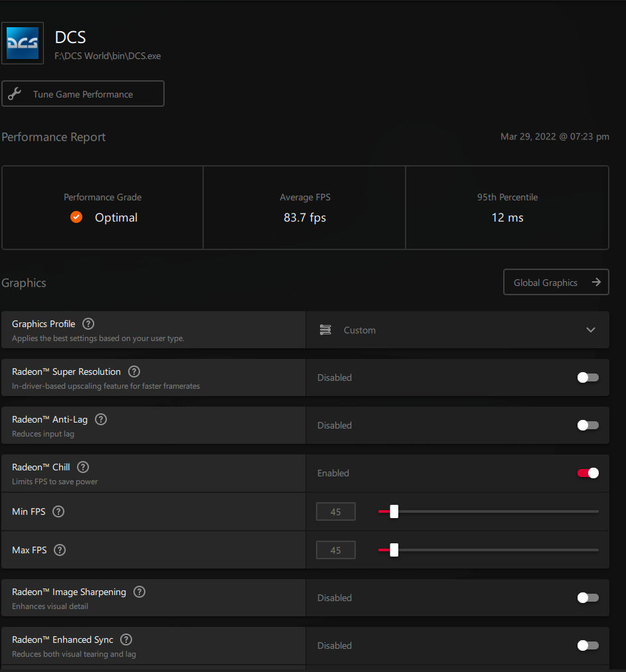The image size is (626, 672).
Task: Click the Performance Report heading
Action: (54, 137)
